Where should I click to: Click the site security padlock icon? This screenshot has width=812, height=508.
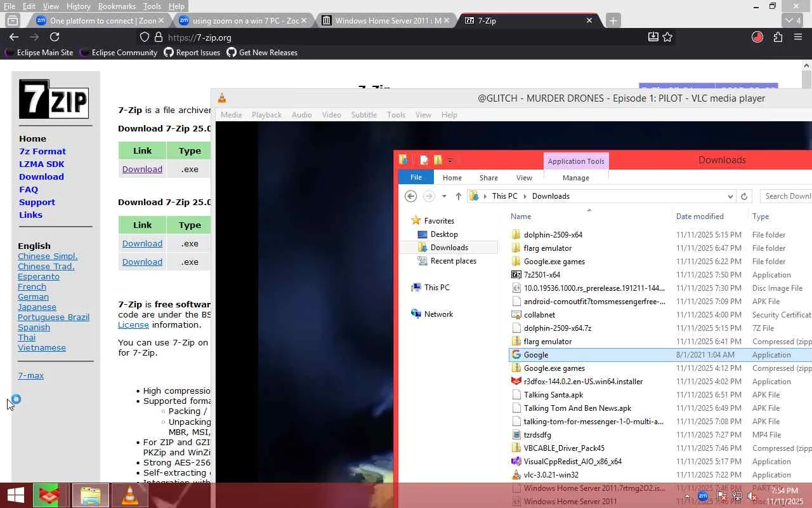pos(159,37)
